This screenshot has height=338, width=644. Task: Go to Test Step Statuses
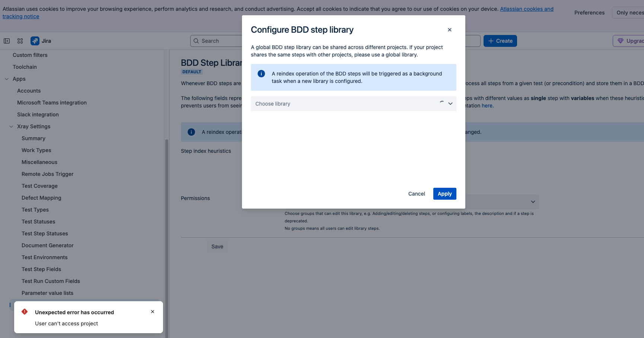(x=45, y=234)
